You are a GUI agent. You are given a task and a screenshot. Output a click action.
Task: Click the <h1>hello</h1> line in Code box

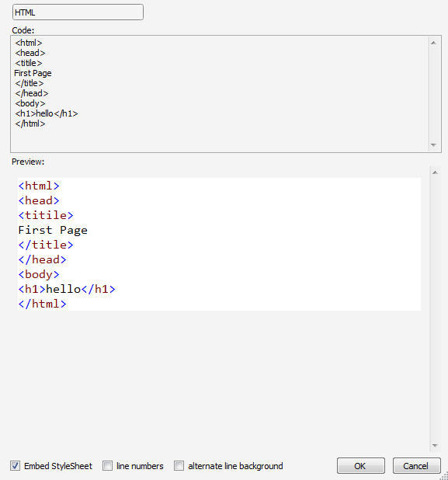(47, 113)
